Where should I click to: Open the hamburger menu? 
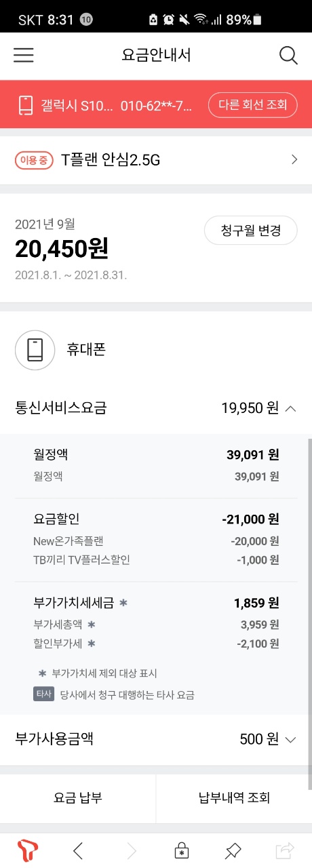coord(24,56)
